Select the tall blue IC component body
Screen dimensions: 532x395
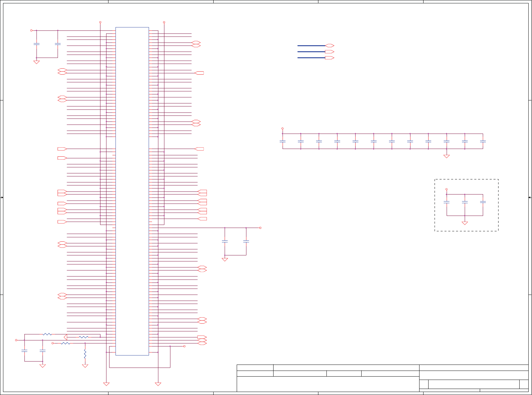[x=132, y=191]
